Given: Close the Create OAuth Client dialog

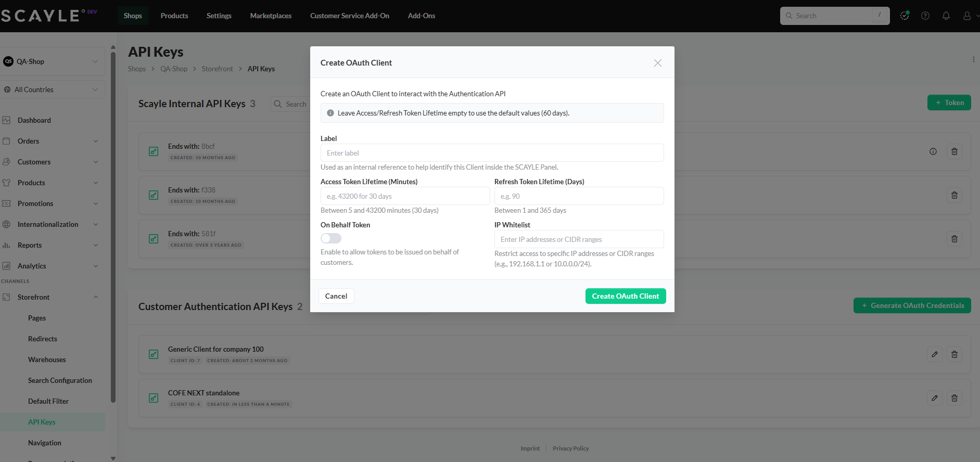Looking at the screenshot, I should pos(658,63).
